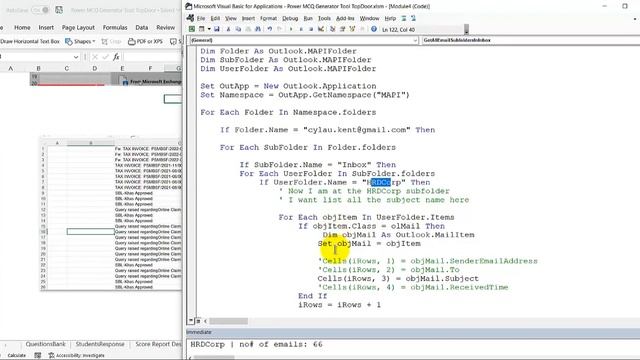Click the Copy icon in VBA toolbar
The width and height of the screenshot is (640, 360).
[x=238, y=29]
